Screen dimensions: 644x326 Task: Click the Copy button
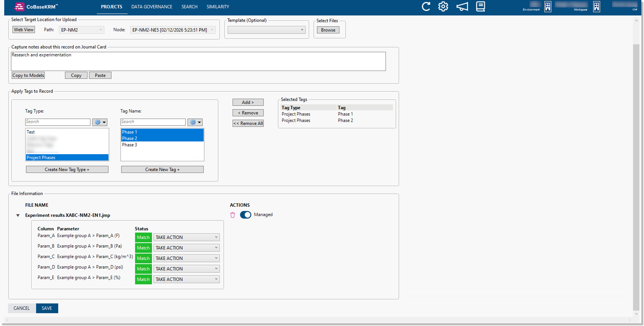[76, 75]
